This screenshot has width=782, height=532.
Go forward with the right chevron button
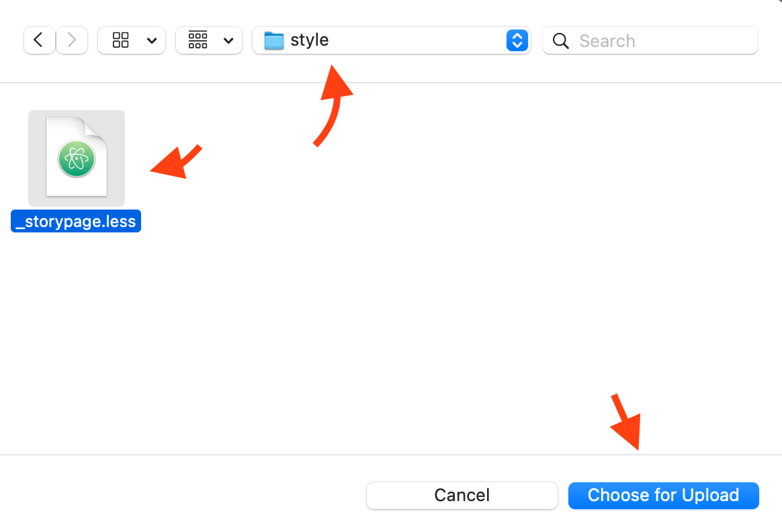pyautogui.click(x=72, y=40)
